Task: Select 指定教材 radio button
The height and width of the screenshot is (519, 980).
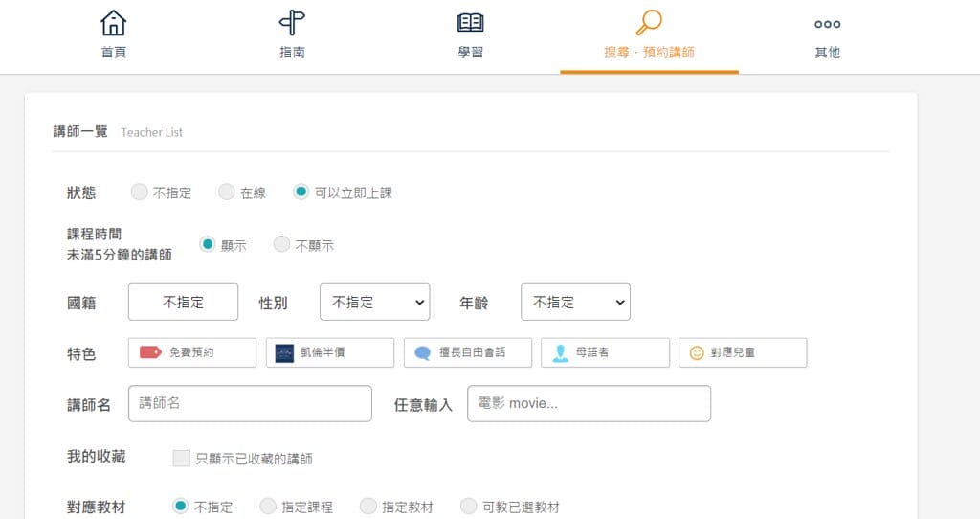Action: pos(368,506)
